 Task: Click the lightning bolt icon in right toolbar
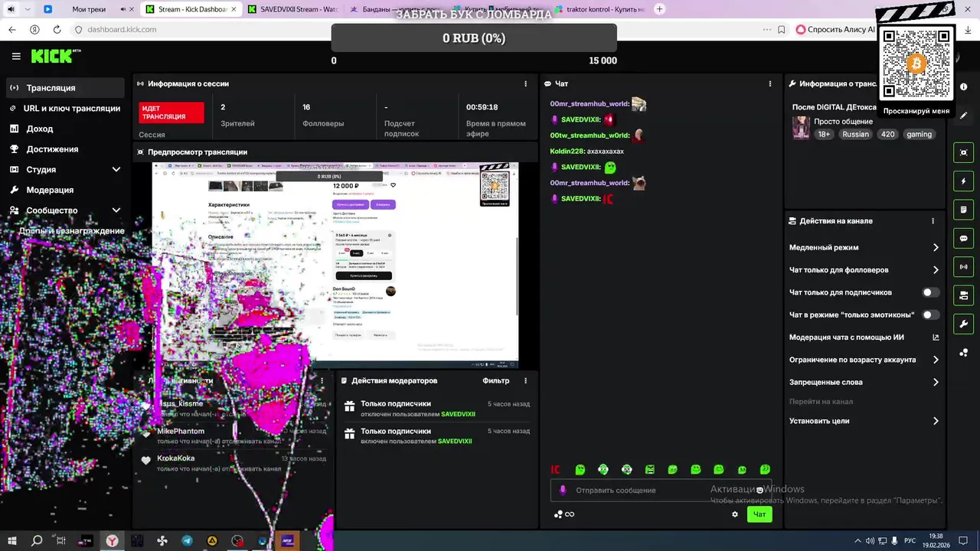click(963, 181)
